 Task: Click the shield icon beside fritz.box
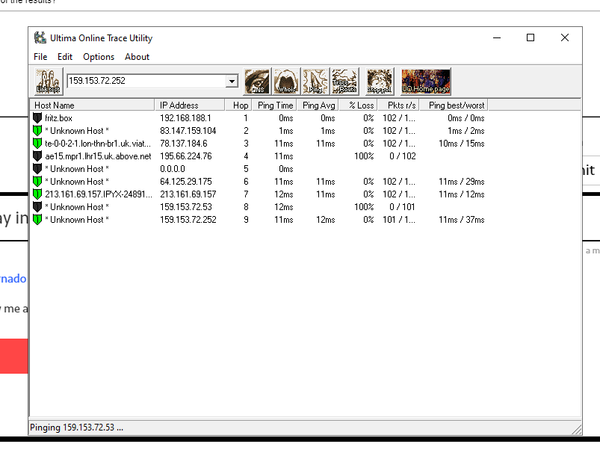37,118
